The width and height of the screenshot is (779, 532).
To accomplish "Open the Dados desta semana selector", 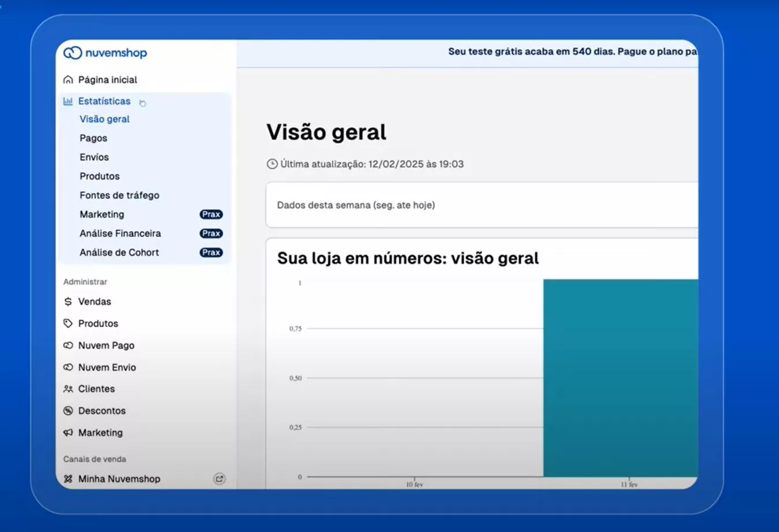I will (x=356, y=204).
